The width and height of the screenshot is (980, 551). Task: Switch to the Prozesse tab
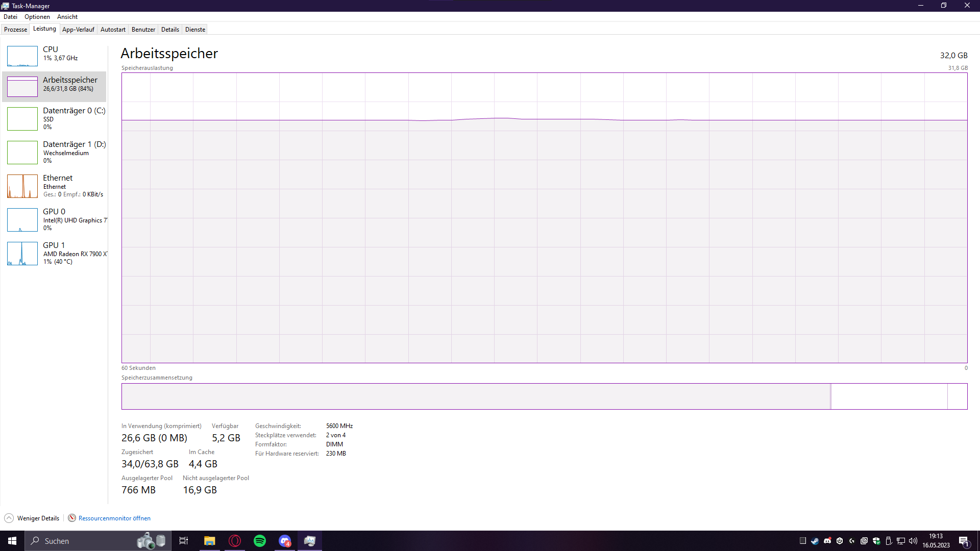[15, 30]
